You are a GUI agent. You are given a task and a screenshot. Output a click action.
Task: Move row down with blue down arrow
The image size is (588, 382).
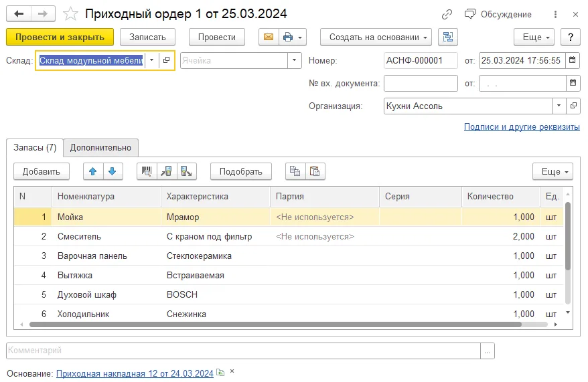112,171
